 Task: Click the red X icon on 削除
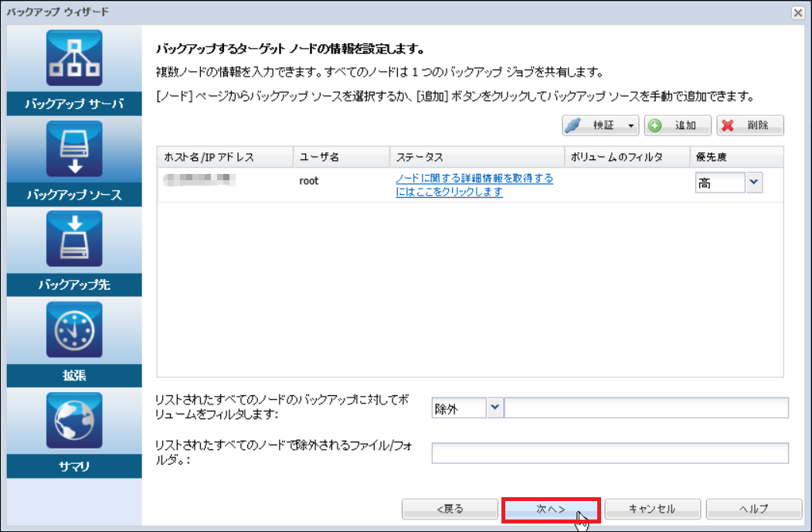point(728,125)
